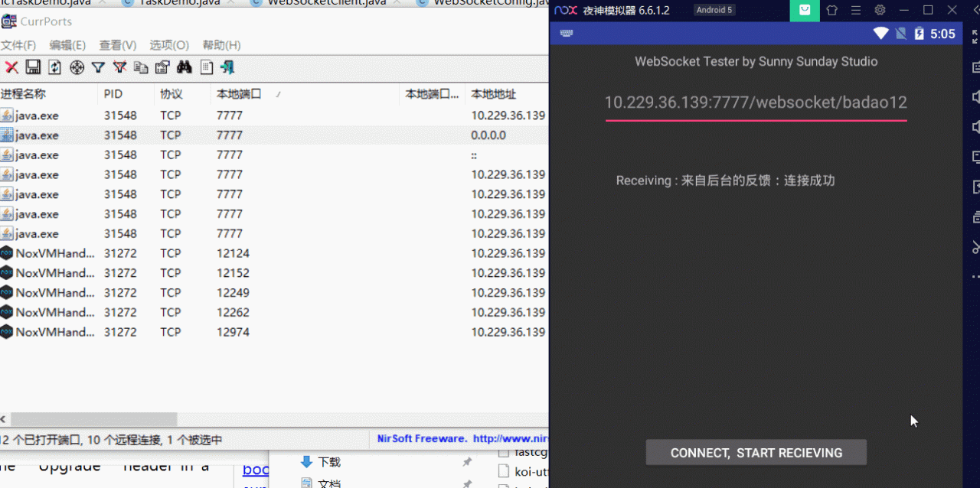Select the java.exe row with address ::

274,155
